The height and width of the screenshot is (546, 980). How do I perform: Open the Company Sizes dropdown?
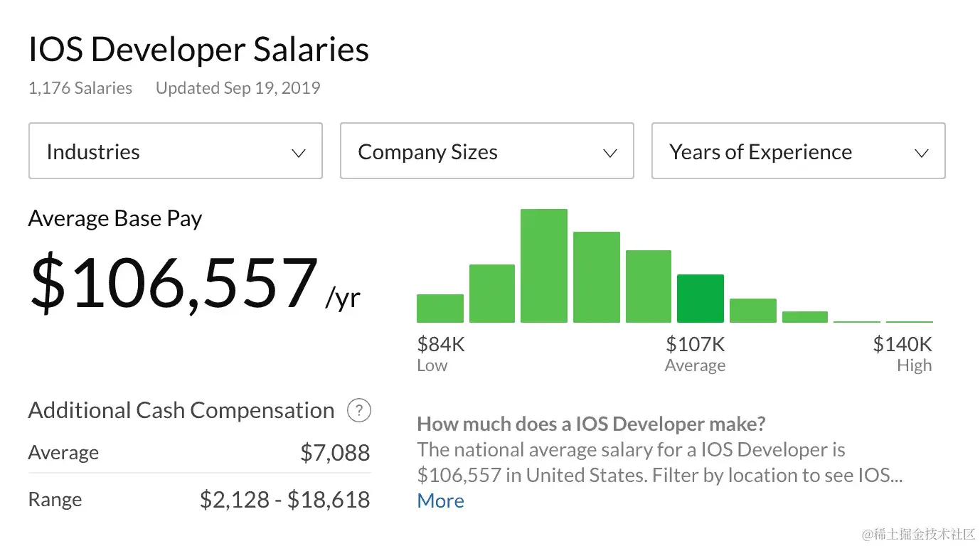point(486,151)
